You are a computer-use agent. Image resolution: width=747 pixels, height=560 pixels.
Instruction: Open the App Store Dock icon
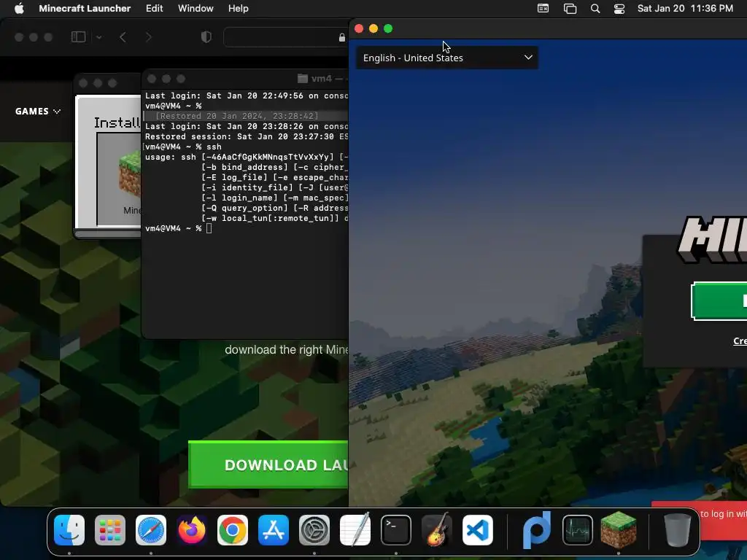(x=274, y=530)
